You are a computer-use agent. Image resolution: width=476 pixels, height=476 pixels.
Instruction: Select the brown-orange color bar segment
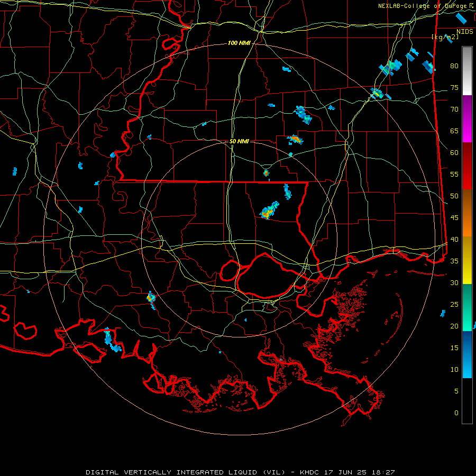pos(467,213)
